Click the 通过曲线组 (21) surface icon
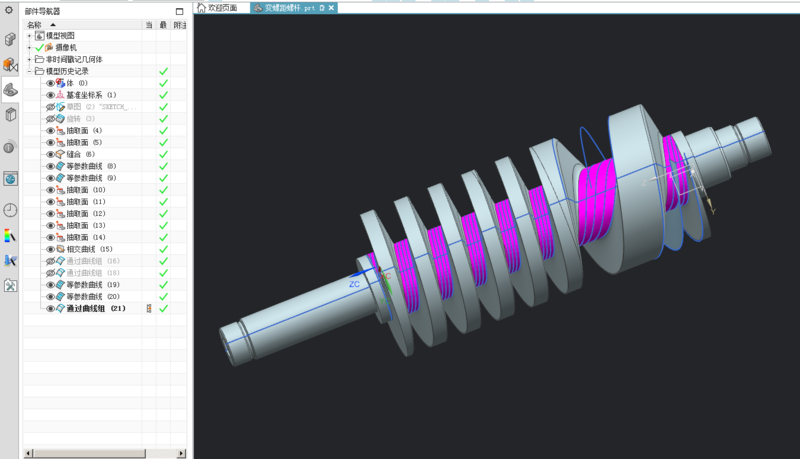The height and width of the screenshot is (459, 800). tap(60, 308)
